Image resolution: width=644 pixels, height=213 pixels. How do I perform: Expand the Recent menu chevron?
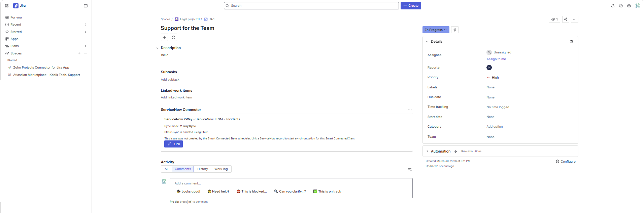[x=86, y=25]
